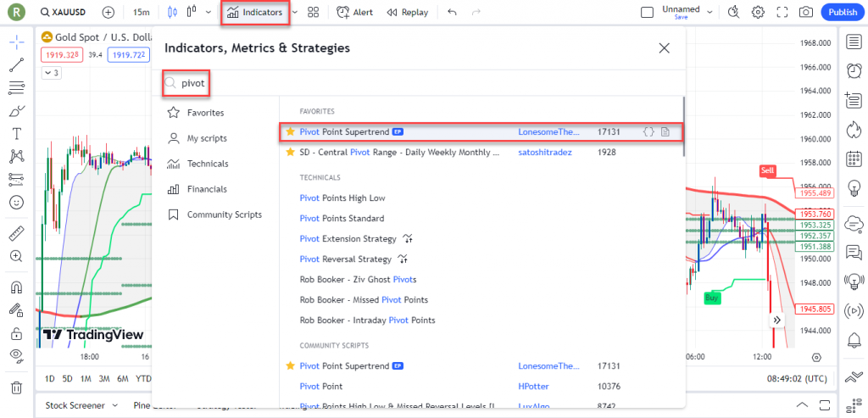Create an Alert
The height and width of the screenshot is (418, 868).
[355, 12]
